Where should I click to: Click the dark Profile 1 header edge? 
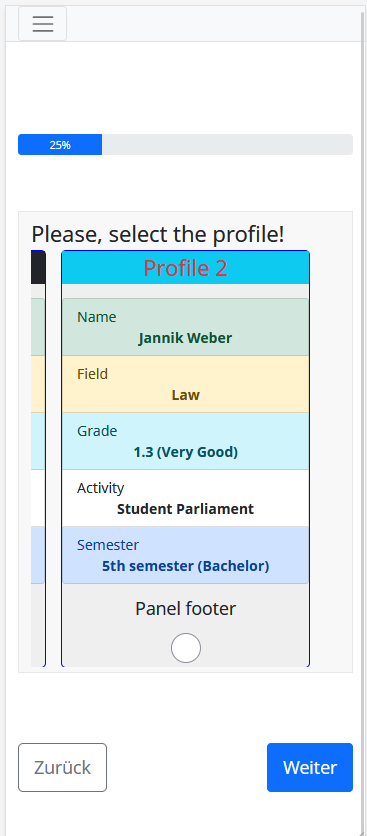[38, 268]
